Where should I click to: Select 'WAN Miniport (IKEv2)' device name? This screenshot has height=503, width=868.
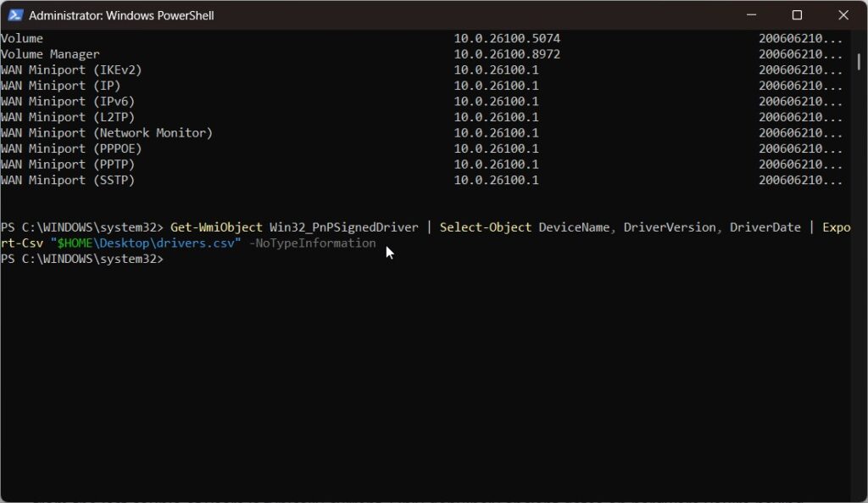click(x=71, y=70)
